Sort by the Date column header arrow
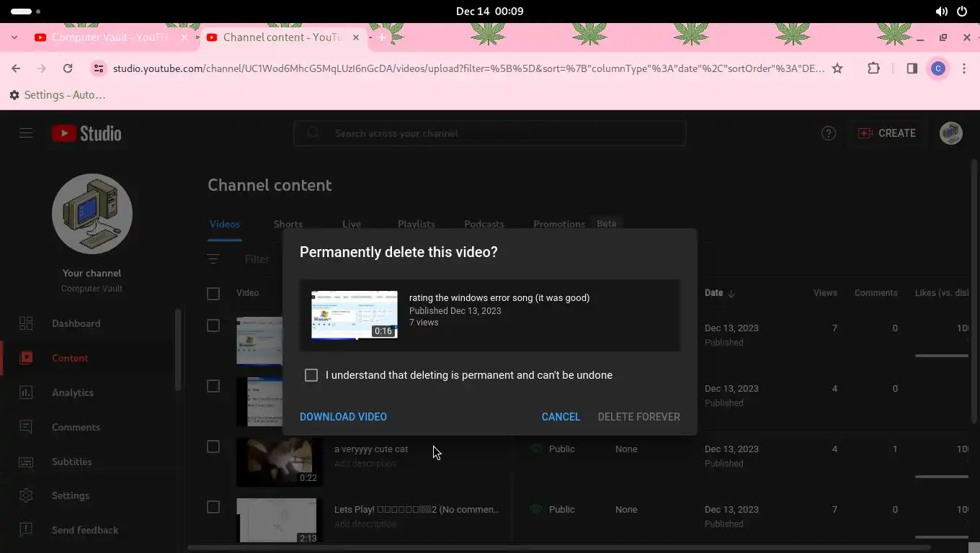 731,293
